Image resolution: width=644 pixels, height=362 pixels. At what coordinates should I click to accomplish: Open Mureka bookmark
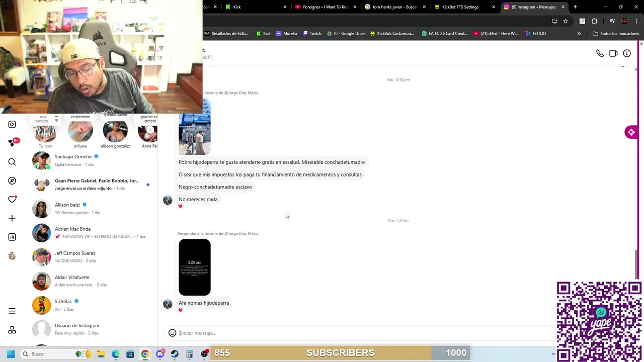pyautogui.click(x=286, y=34)
